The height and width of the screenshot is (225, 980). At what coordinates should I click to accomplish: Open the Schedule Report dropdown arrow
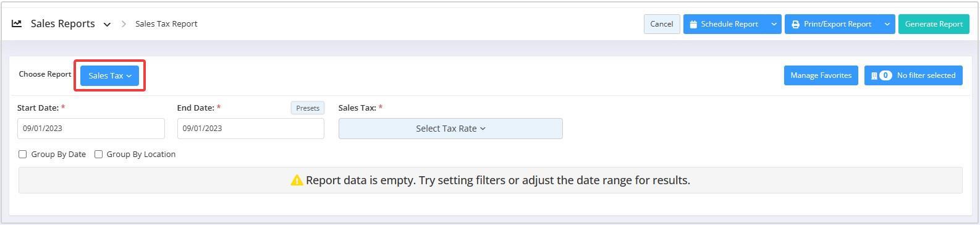coord(774,24)
